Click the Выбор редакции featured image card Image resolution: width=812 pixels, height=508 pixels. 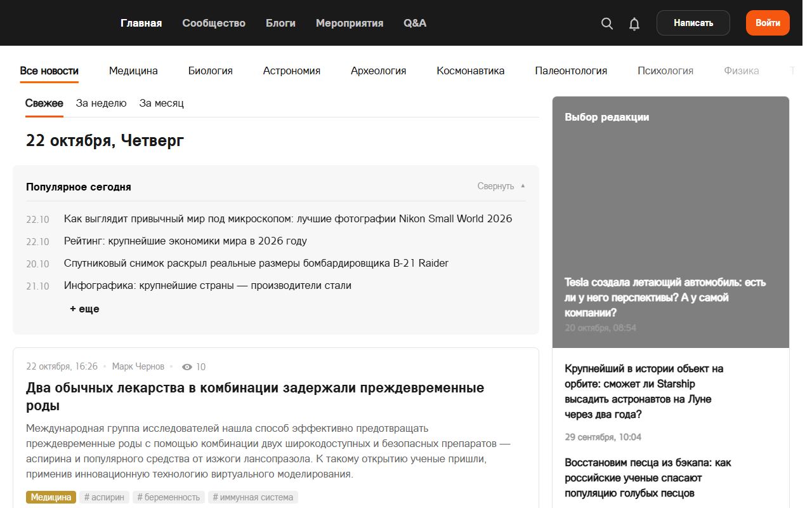[x=671, y=222]
